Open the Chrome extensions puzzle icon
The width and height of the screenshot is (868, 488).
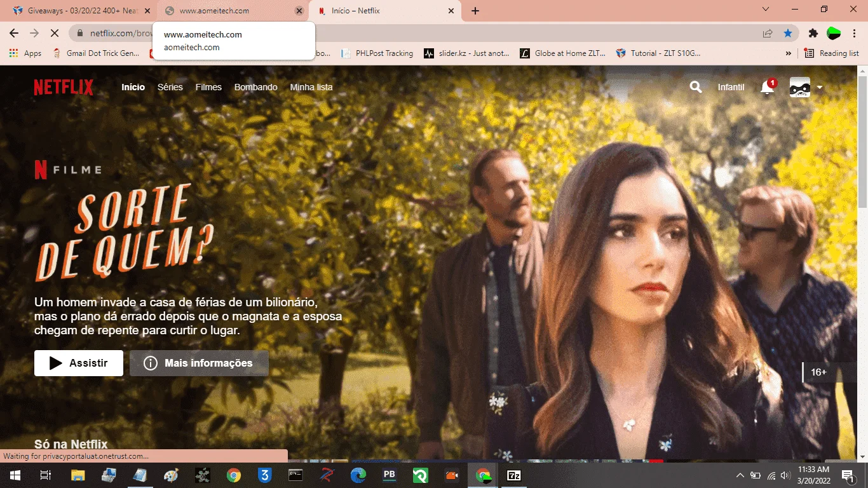click(813, 33)
